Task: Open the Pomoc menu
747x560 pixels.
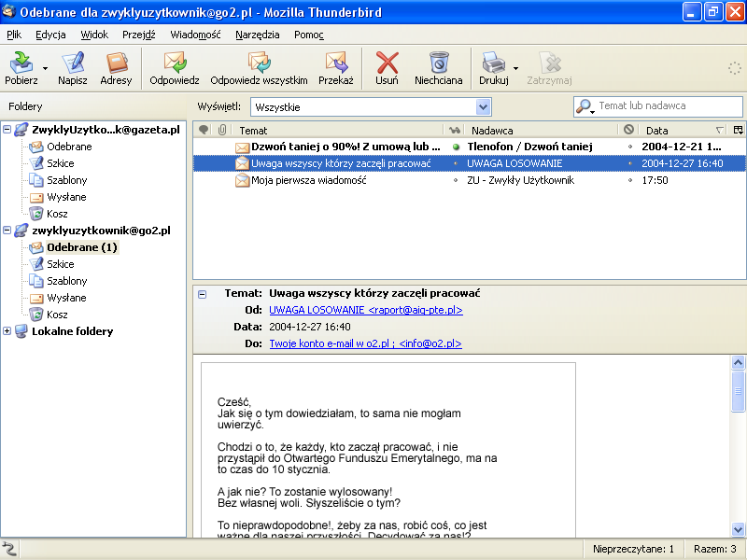Action: point(309,35)
